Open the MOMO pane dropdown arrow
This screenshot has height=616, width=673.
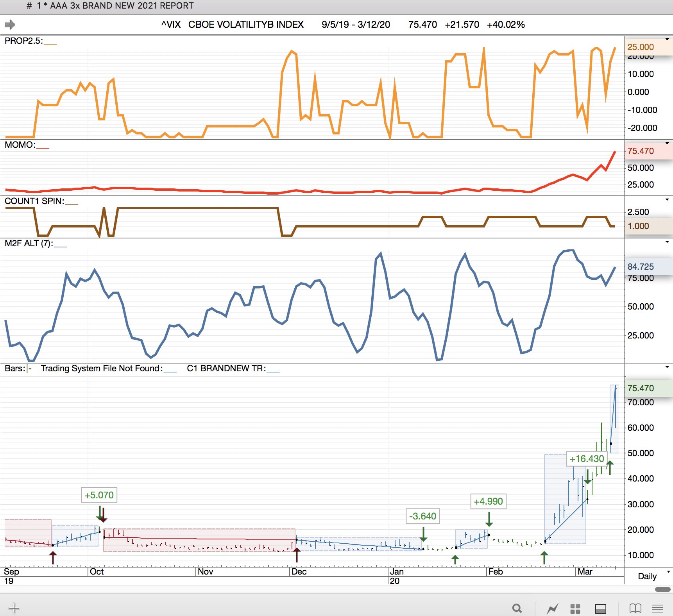click(667, 143)
